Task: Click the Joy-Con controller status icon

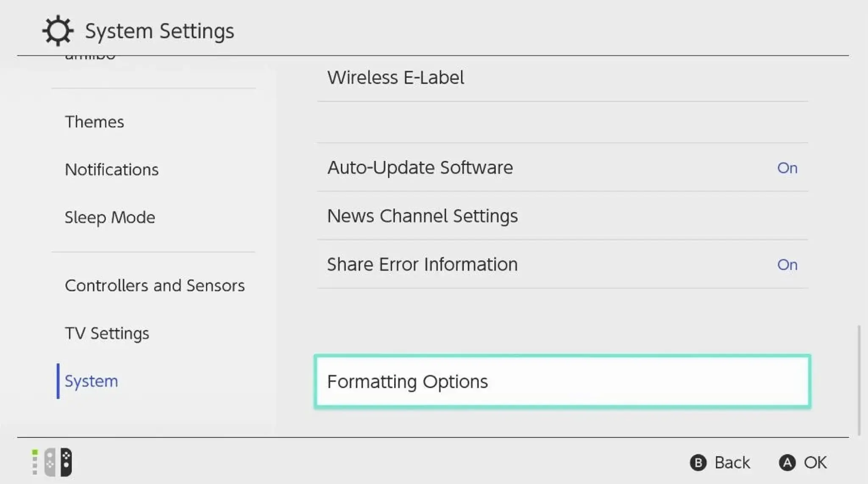Action: [x=51, y=462]
